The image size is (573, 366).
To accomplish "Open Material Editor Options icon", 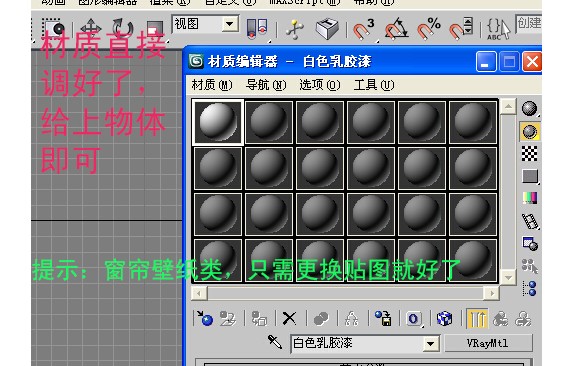I will (x=530, y=244).
